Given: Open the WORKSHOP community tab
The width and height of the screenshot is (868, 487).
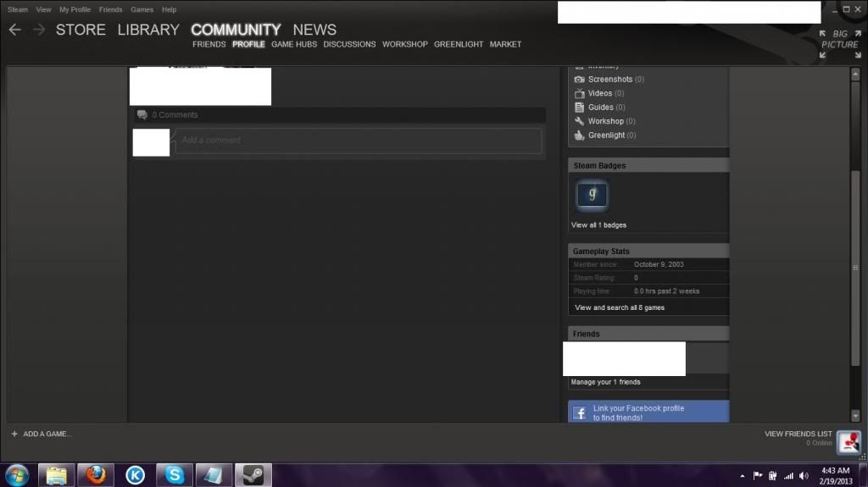Looking at the screenshot, I should point(404,44).
